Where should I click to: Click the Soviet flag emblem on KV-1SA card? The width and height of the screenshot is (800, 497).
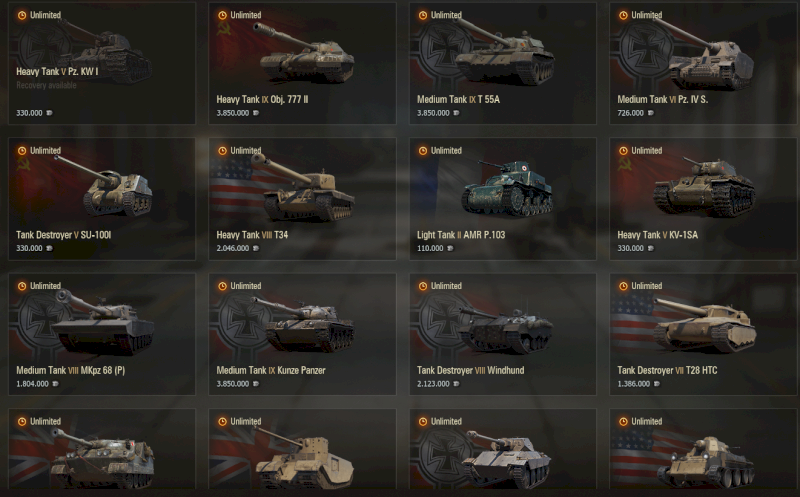[624, 164]
